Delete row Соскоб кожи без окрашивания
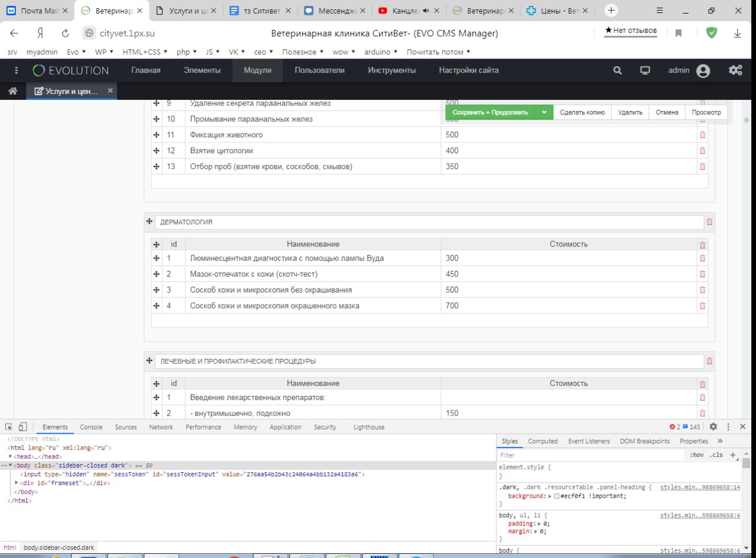756x558 pixels. (x=702, y=290)
